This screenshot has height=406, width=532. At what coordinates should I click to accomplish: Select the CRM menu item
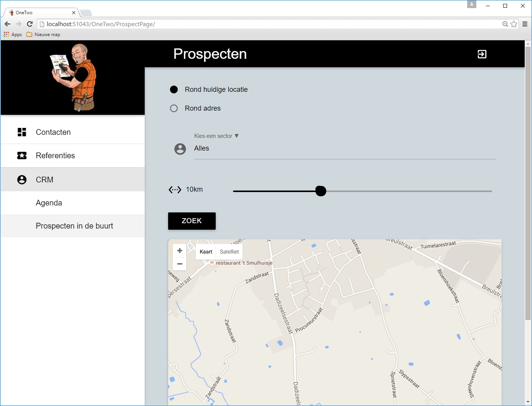tap(73, 179)
